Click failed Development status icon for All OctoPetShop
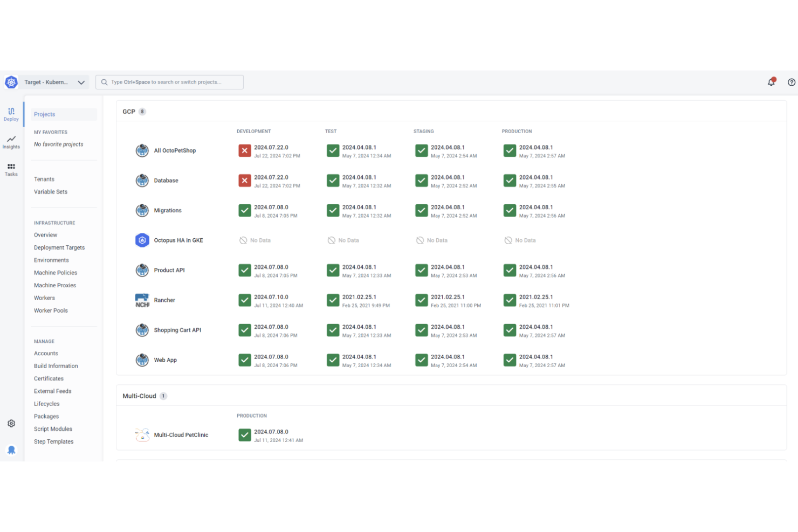Image resolution: width=798 pixels, height=532 pixels. click(x=245, y=150)
